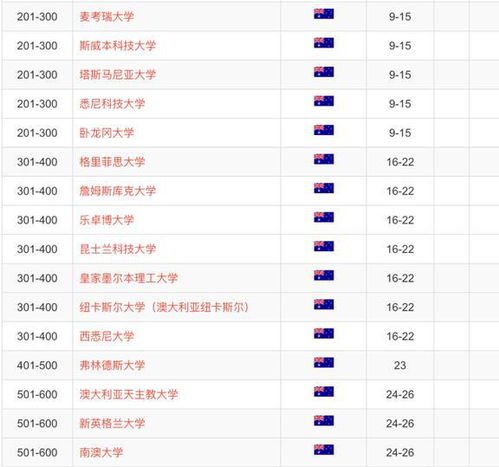This screenshot has width=499, height=467.
Task: Click the 24-26 national rank for 新英格兰大学
Action: pos(400,423)
